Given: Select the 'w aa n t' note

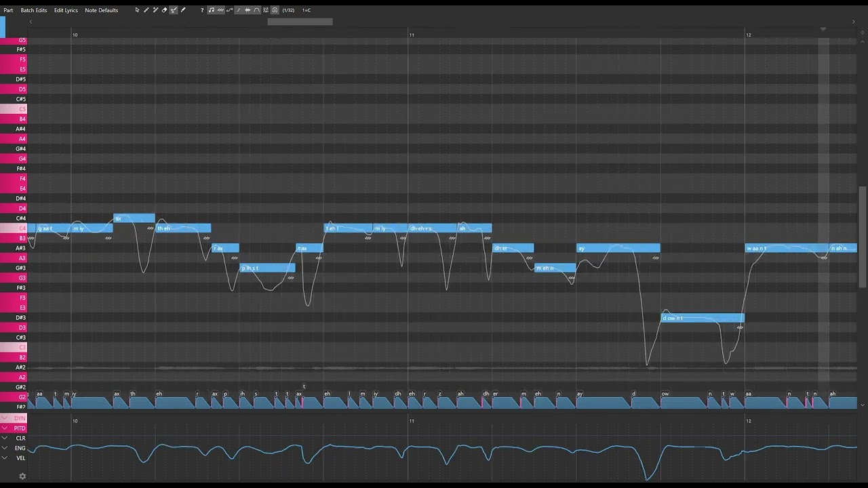Looking at the screenshot, I should pos(787,248).
